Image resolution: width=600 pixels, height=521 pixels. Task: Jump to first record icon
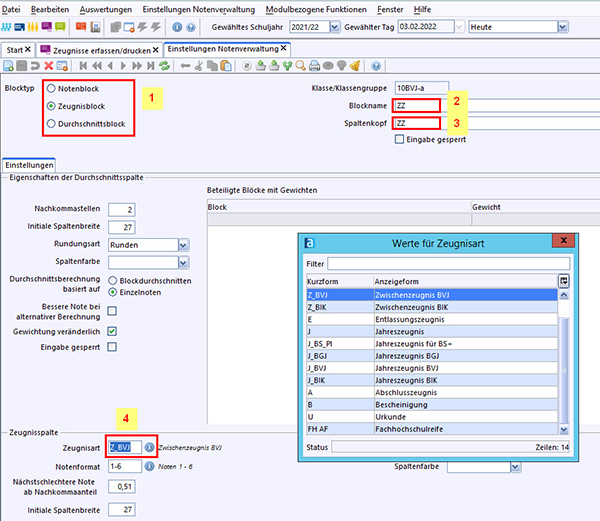(x=83, y=66)
